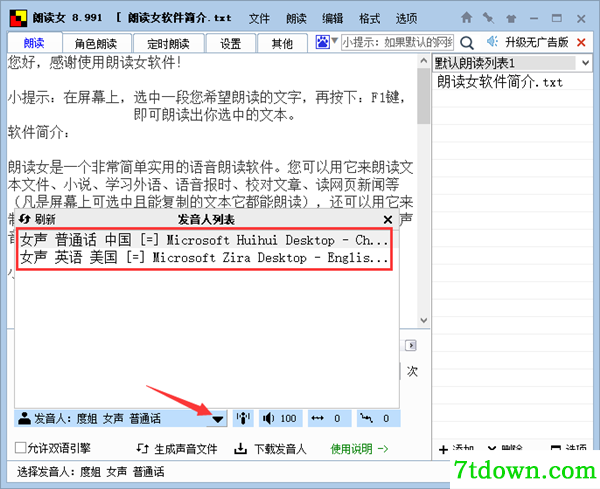Click the refresh icon in 发音人列表
Viewport: 600px width, 489px height.
[x=24, y=219]
